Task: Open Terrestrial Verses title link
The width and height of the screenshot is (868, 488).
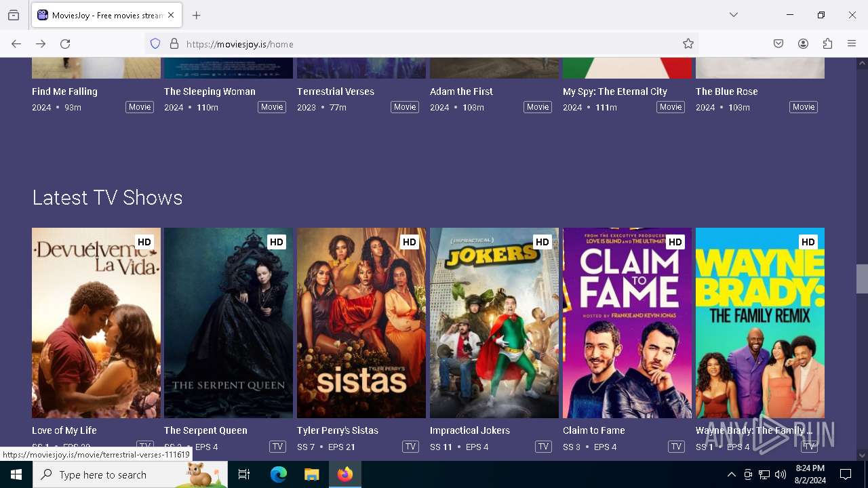Action: pos(336,91)
